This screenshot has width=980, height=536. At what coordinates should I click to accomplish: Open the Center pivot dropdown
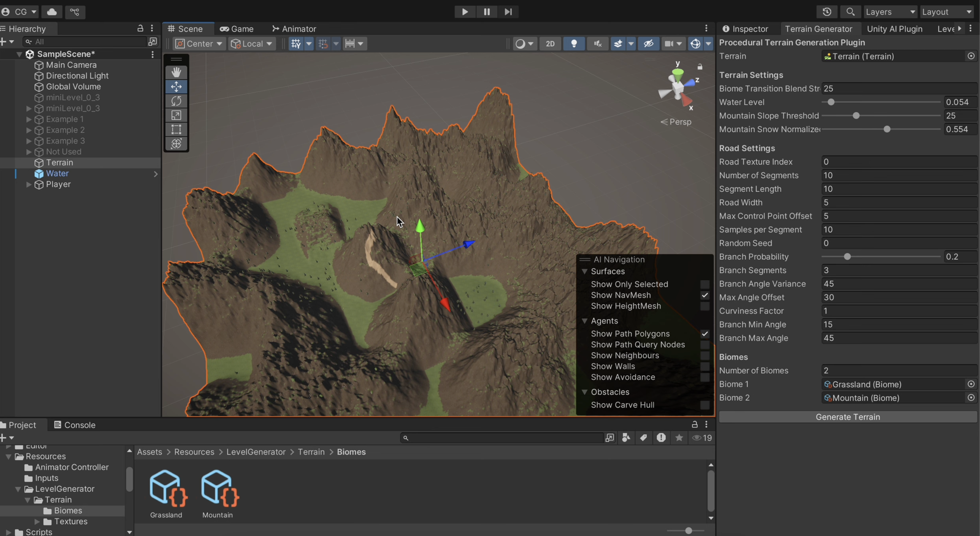199,44
